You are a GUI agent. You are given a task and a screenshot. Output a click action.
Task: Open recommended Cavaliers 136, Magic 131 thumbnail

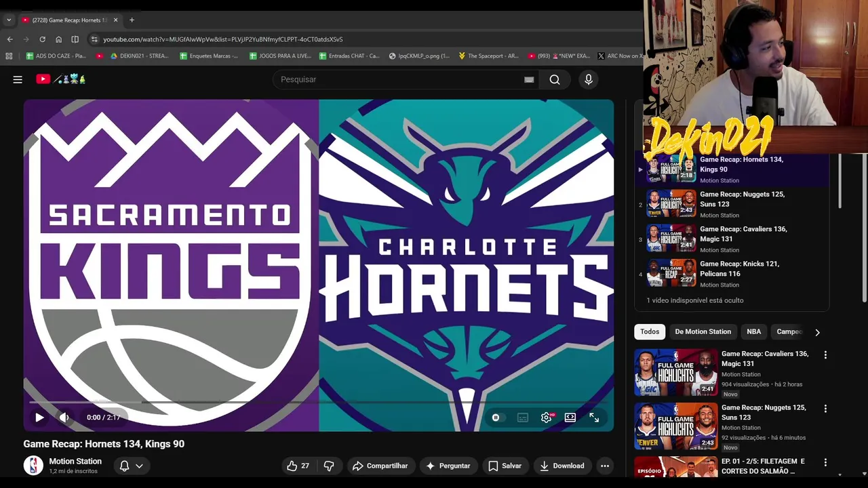(x=675, y=372)
